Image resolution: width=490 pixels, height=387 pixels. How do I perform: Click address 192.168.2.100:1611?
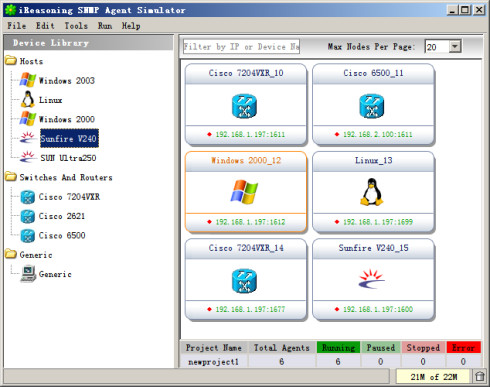(378, 134)
